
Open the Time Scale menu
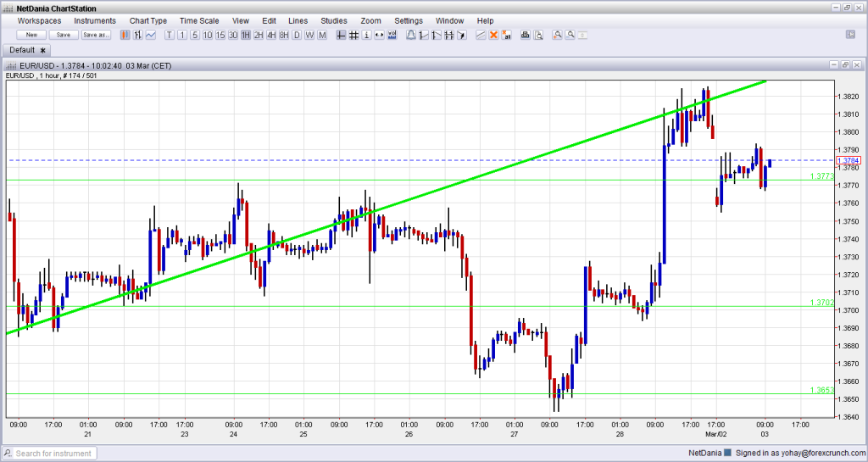(199, 20)
